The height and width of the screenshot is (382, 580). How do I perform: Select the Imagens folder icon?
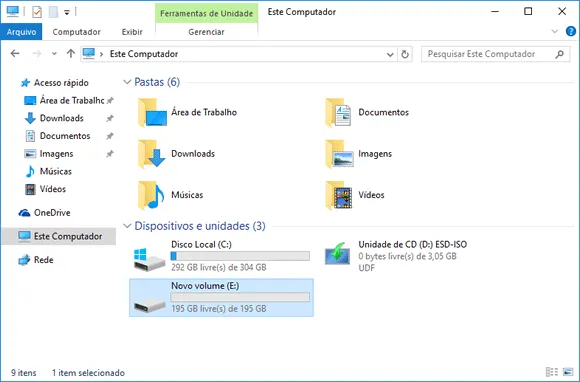[339, 154]
